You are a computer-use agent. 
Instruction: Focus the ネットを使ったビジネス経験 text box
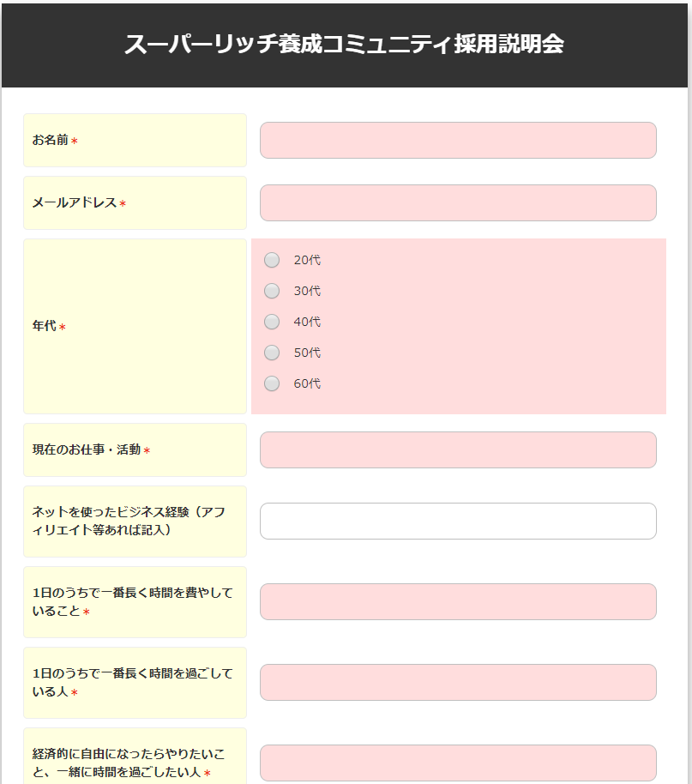click(458, 521)
